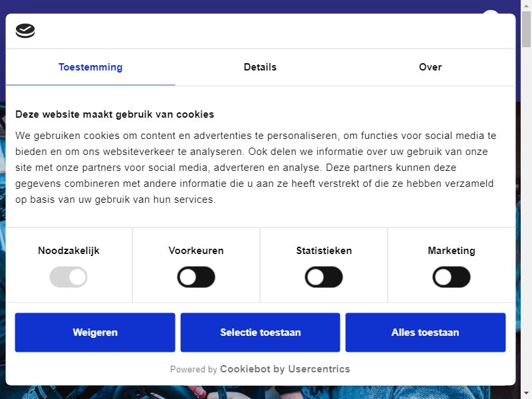The width and height of the screenshot is (532, 399).
Task: Click the scrollbar up arrow
Action: tap(526, 5)
